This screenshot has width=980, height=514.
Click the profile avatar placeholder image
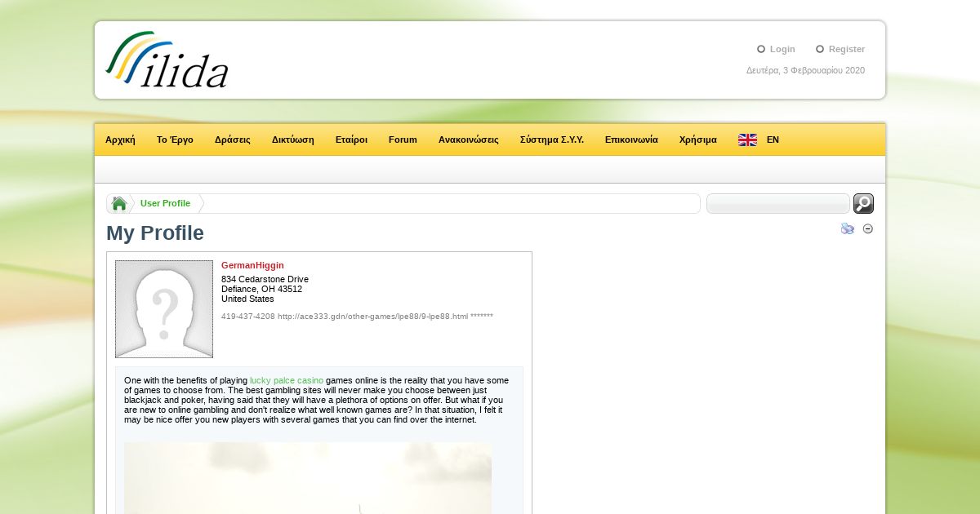pyautogui.click(x=164, y=309)
